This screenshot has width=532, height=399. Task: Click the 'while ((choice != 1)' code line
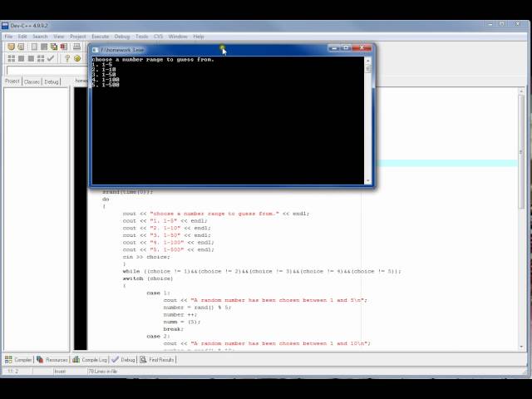click(262, 272)
